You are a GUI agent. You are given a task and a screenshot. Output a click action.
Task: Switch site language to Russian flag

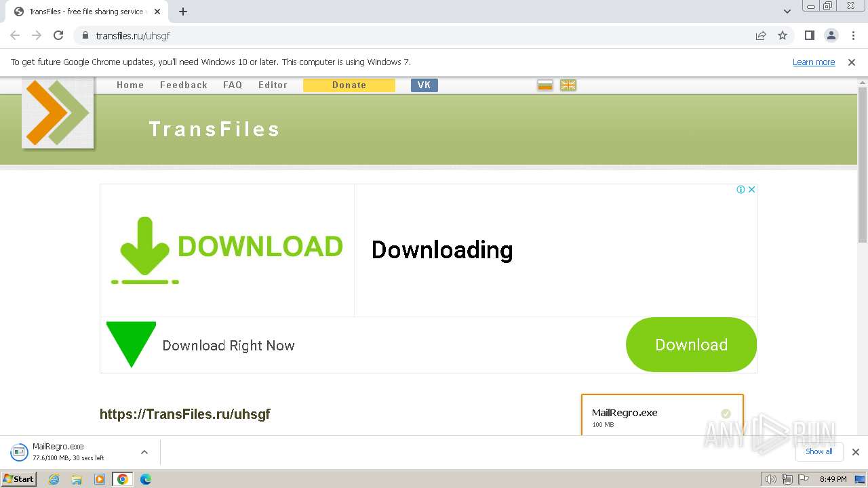coord(545,85)
